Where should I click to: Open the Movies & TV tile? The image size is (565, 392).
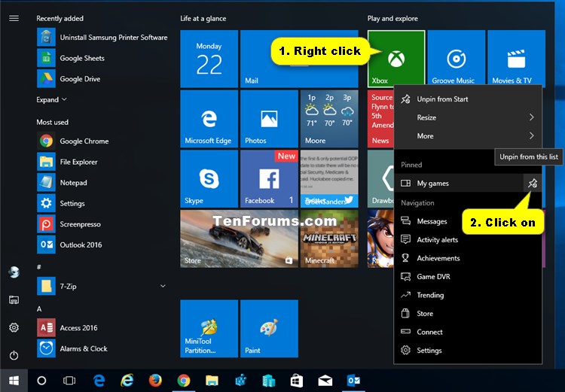pos(516,59)
